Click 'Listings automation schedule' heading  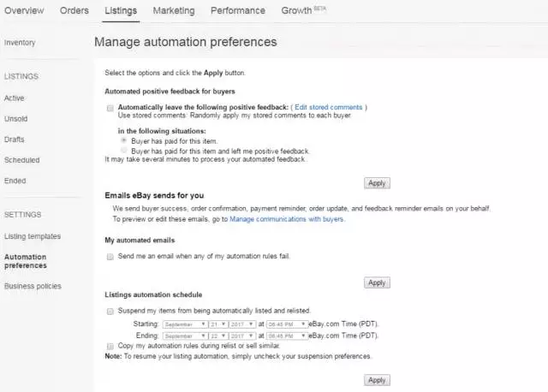click(x=153, y=295)
